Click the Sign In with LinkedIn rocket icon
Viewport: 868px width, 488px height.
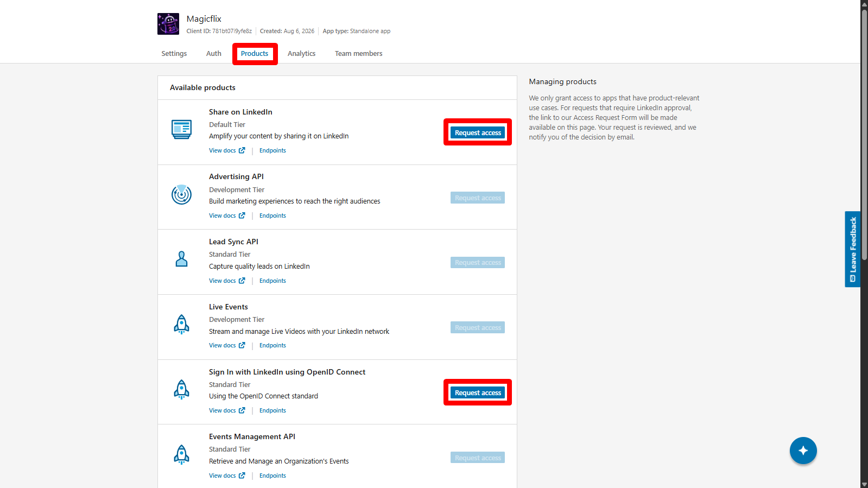[181, 389]
